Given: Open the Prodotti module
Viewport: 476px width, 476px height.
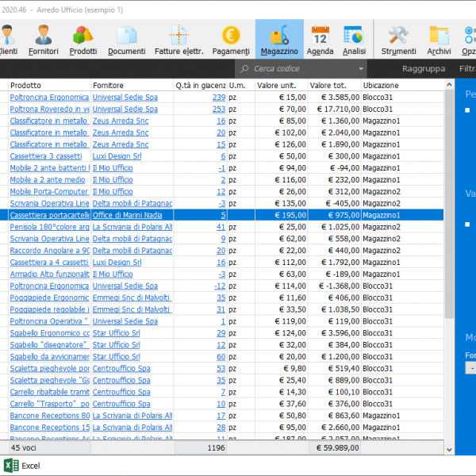Looking at the screenshot, I should click(83, 39).
